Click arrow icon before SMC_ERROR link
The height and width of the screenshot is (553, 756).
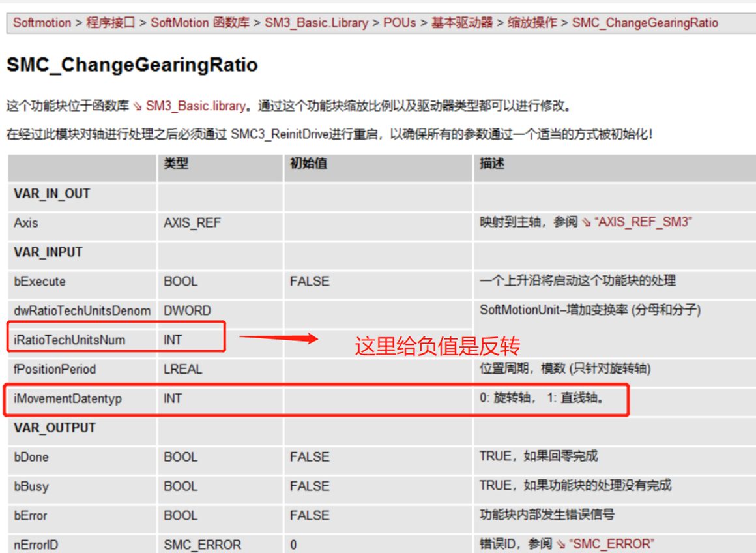560,545
